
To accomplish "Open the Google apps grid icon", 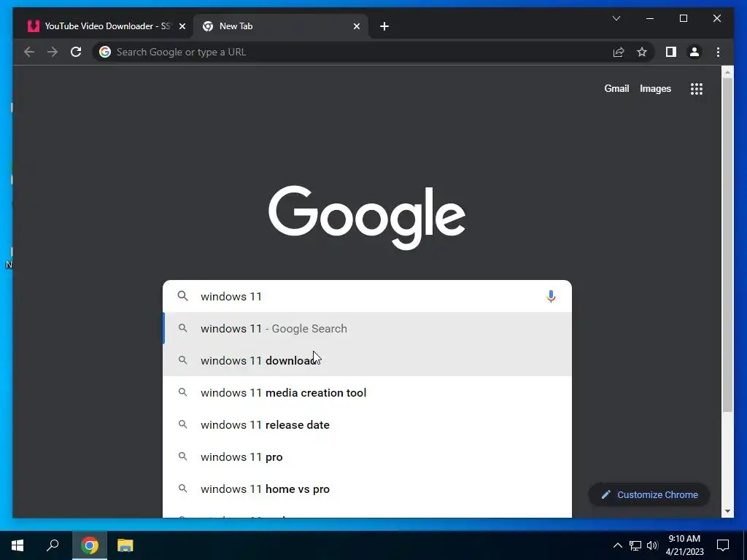I will [x=697, y=88].
